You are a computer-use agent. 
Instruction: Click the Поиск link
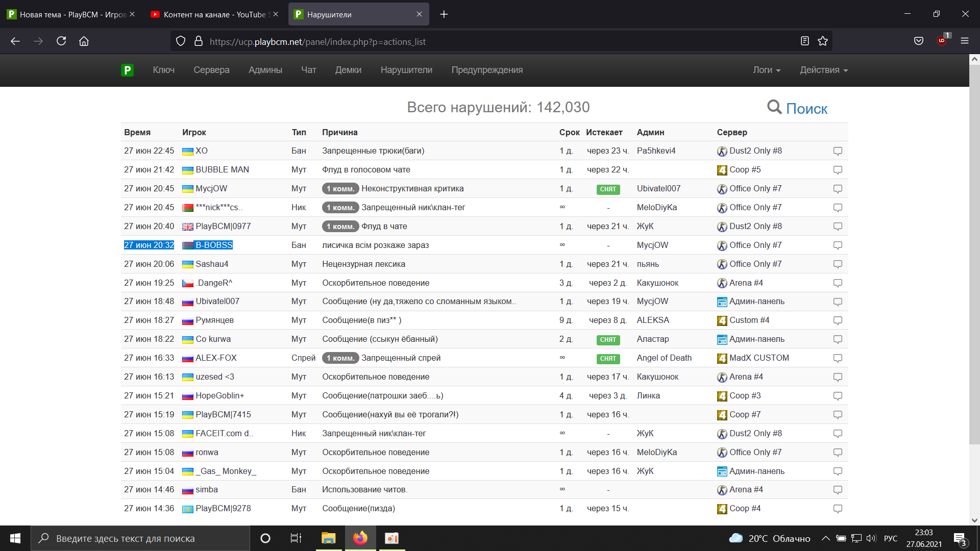[807, 109]
